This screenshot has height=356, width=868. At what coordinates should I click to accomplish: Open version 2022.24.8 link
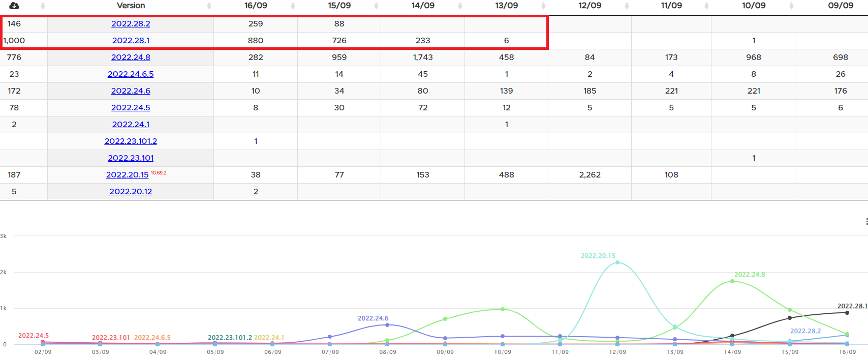[x=131, y=57]
